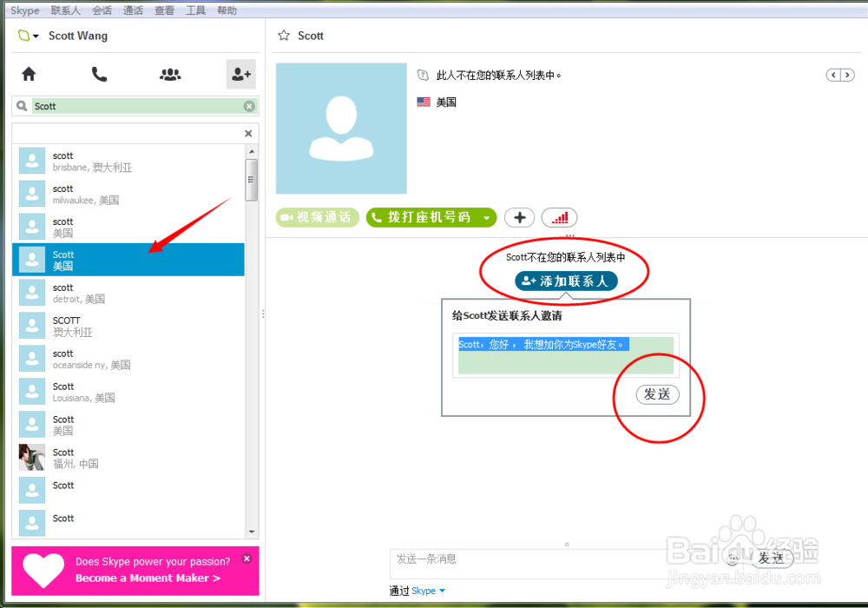Image resolution: width=868 pixels, height=608 pixels.
Task: Click the 发送 button beside message field
Action: [771, 558]
